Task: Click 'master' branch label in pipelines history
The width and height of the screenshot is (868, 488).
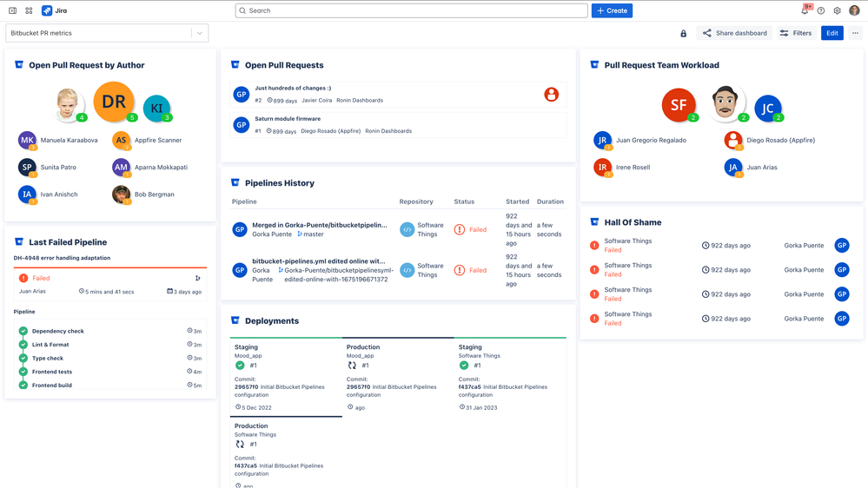Action: [314, 234]
